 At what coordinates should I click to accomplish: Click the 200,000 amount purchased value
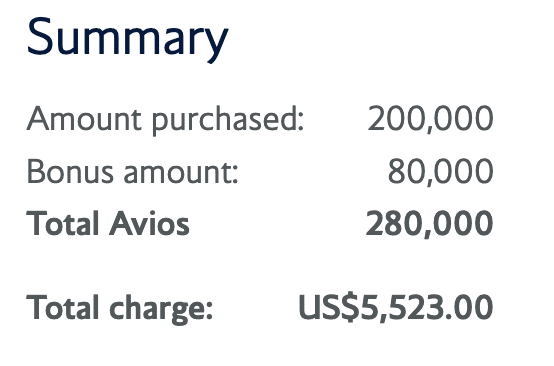tap(430, 119)
